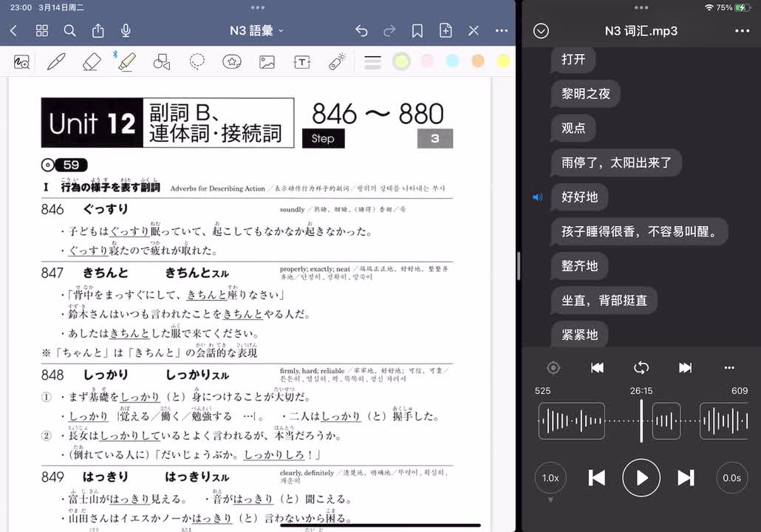This screenshot has height=532, width=761.
Task: Click the waveform playhead at 26:15
Action: 641,421
